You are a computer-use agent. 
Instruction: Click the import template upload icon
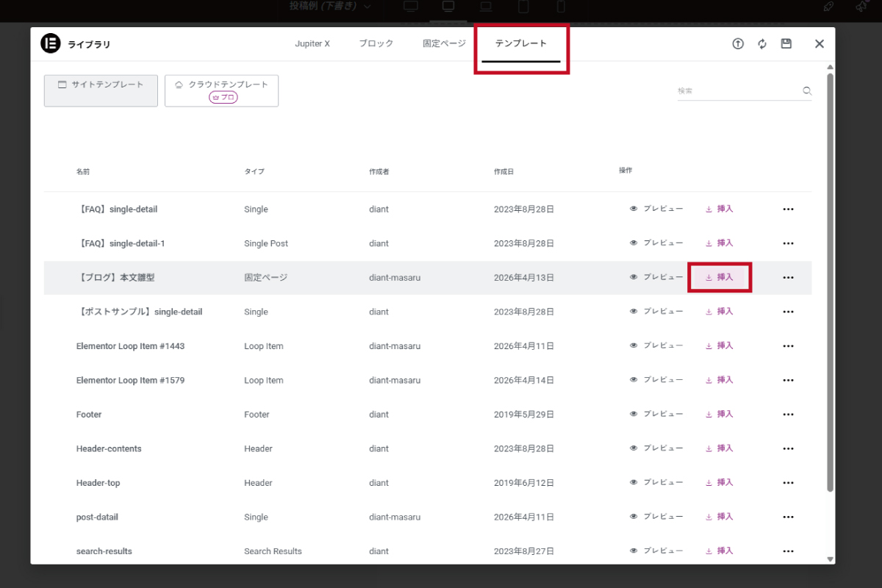click(738, 44)
